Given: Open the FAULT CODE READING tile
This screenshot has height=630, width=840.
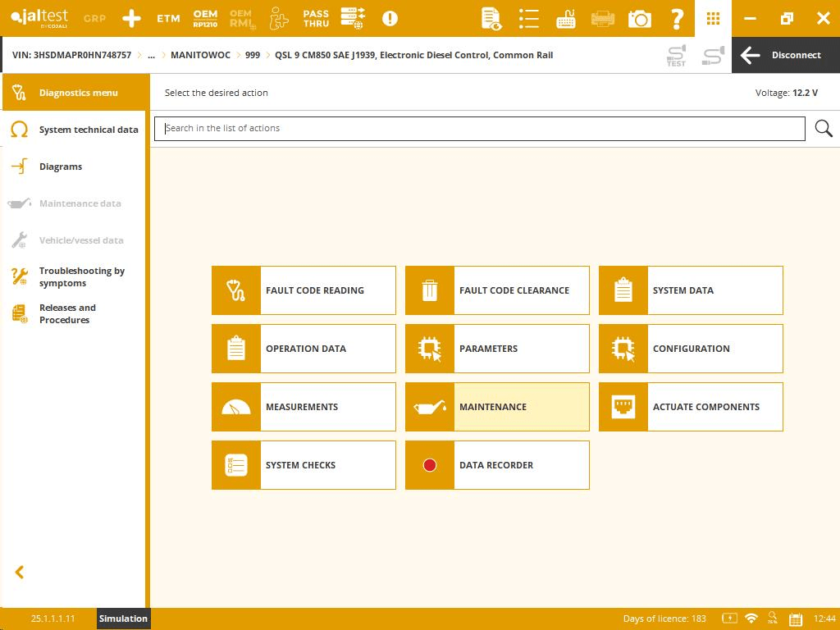Looking at the screenshot, I should click(x=304, y=290).
